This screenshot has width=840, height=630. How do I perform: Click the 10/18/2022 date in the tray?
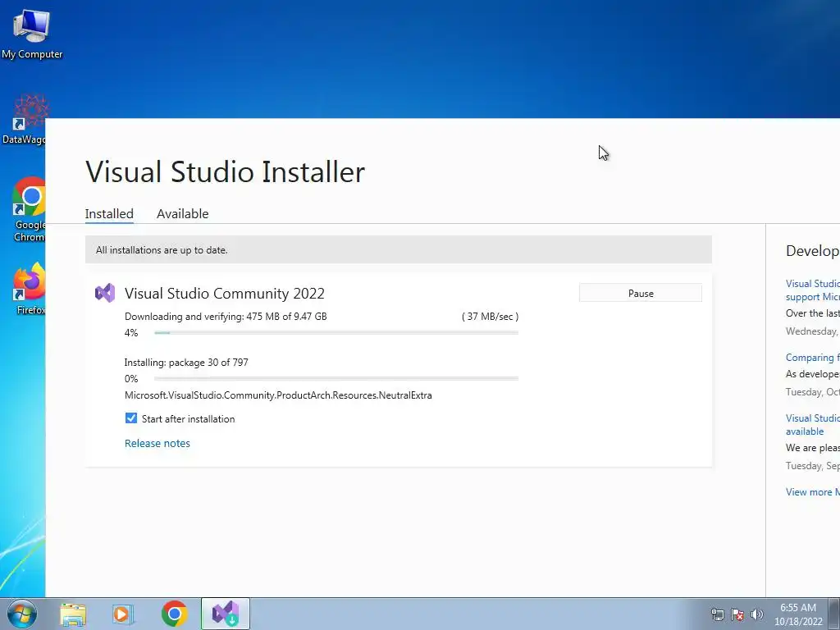pos(798,622)
